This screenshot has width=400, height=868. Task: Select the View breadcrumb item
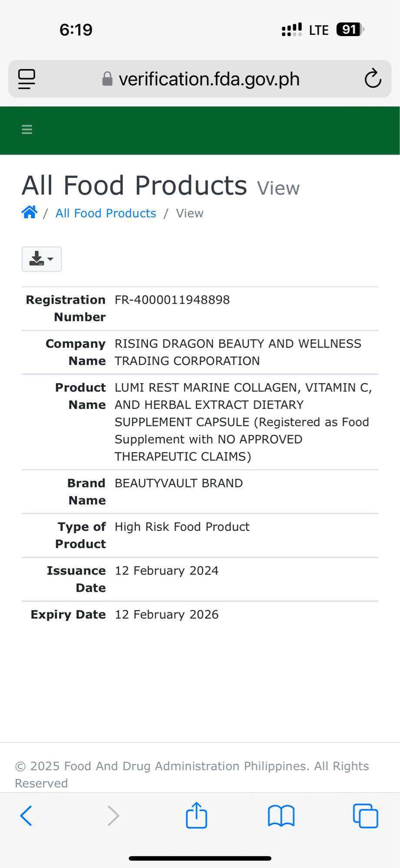[x=189, y=213]
